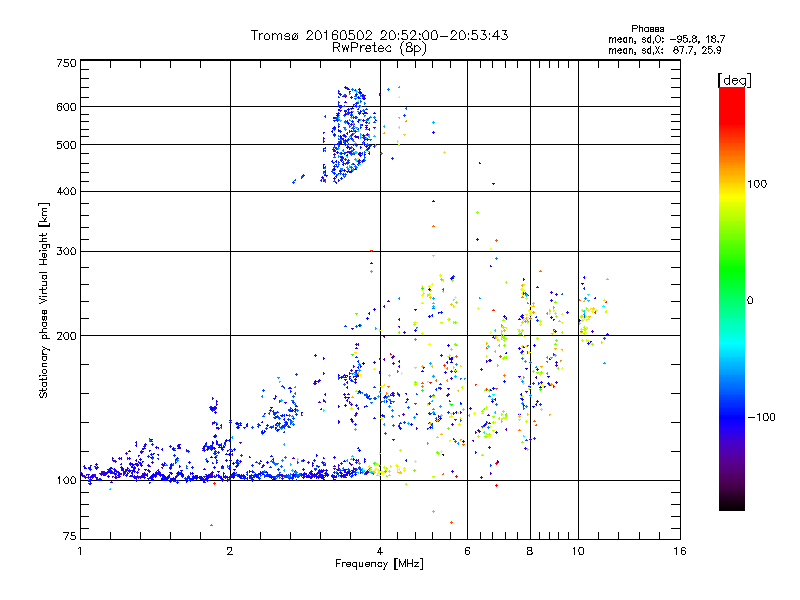Click the y-axis tick label '750'

pos(66,63)
